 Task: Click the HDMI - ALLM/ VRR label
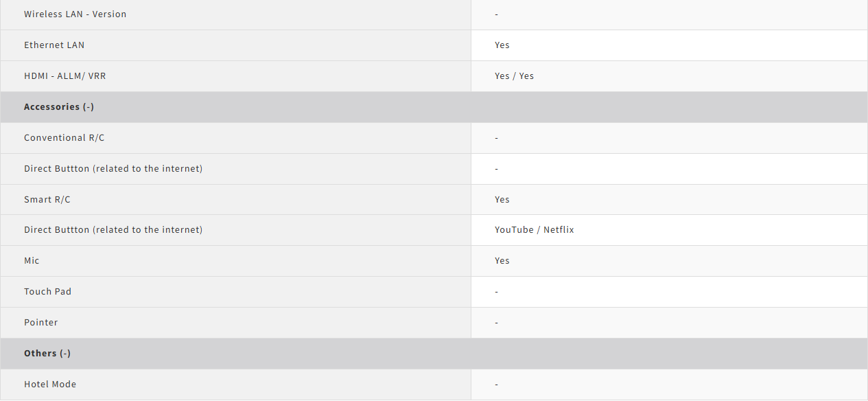click(65, 76)
